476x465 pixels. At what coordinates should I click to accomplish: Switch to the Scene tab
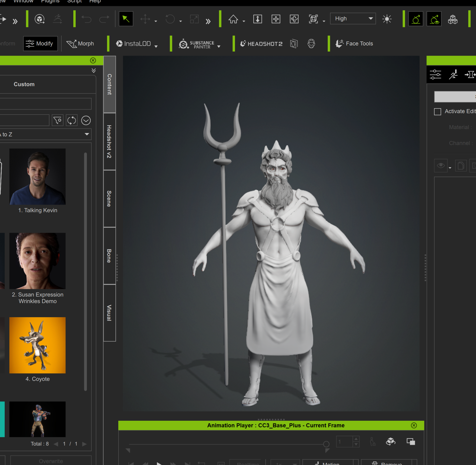tap(109, 198)
